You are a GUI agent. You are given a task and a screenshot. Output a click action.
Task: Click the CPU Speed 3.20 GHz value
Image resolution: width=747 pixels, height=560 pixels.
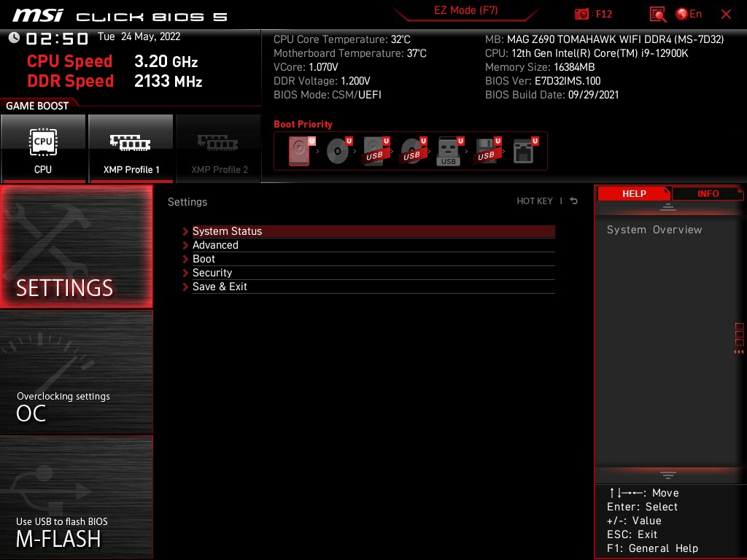(166, 61)
